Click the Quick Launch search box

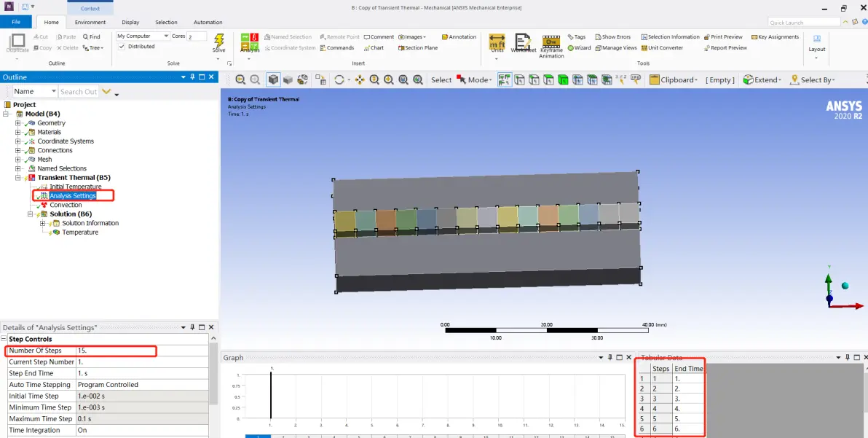tap(805, 22)
